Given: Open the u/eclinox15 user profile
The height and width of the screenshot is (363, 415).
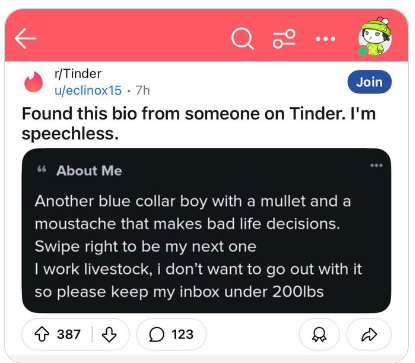Looking at the screenshot, I should tap(88, 90).
